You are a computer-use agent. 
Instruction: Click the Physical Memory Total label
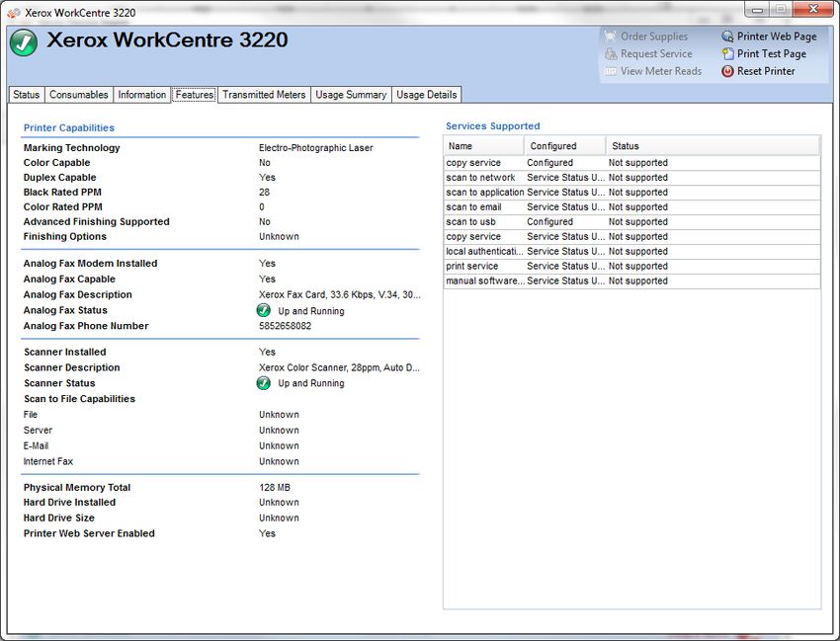[x=77, y=487]
